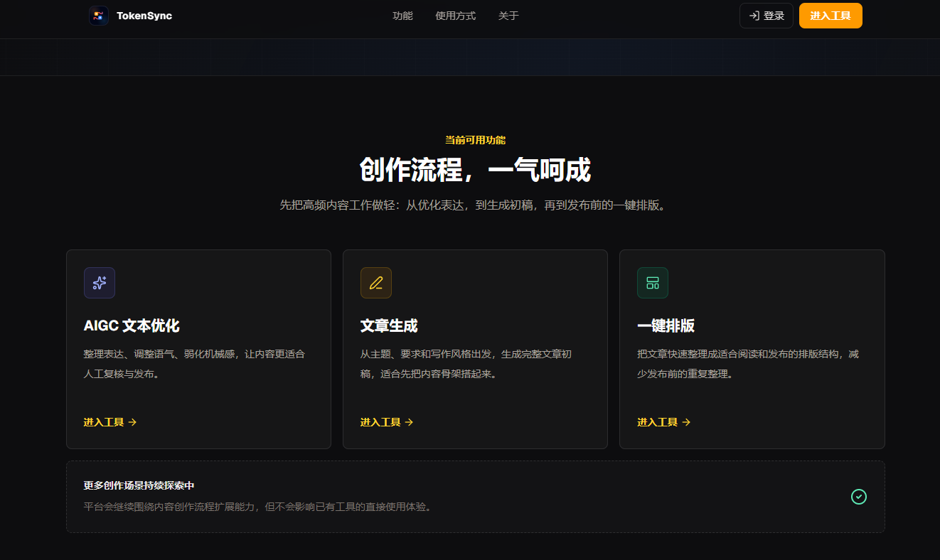This screenshot has width=940, height=560.
Task: Open the 使用方式 navigation item
Action: (x=456, y=16)
